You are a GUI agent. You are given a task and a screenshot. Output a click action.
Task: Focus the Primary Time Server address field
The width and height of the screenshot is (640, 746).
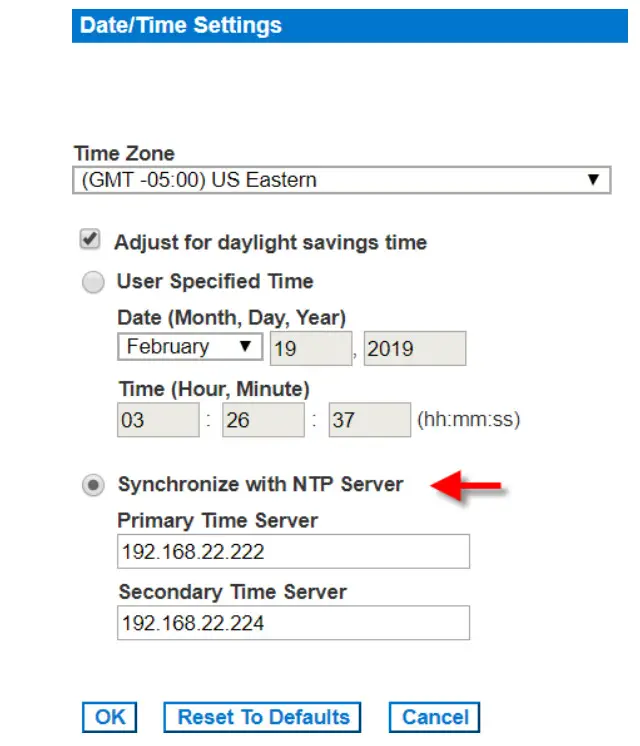tap(293, 551)
